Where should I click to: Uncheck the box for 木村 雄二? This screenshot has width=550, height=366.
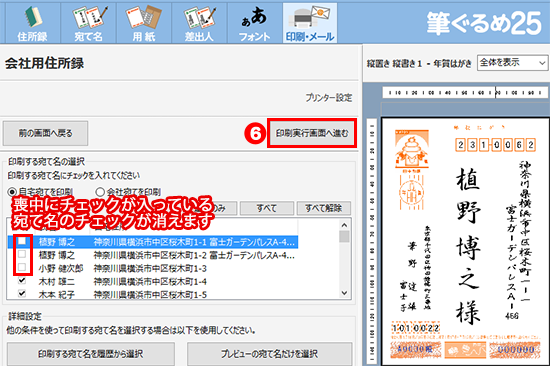tap(22, 281)
